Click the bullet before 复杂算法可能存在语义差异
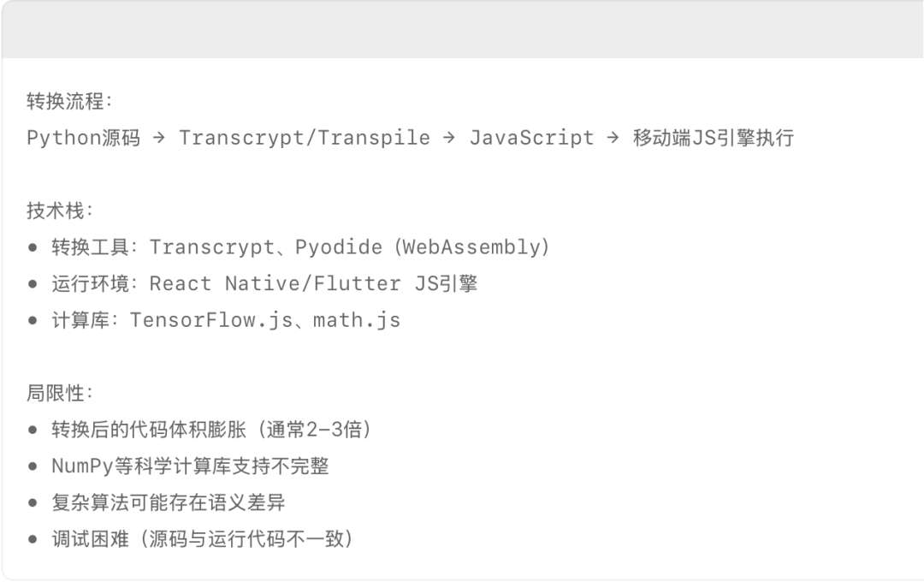The height and width of the screenshot is (582, 924). (x=33, y=503)
